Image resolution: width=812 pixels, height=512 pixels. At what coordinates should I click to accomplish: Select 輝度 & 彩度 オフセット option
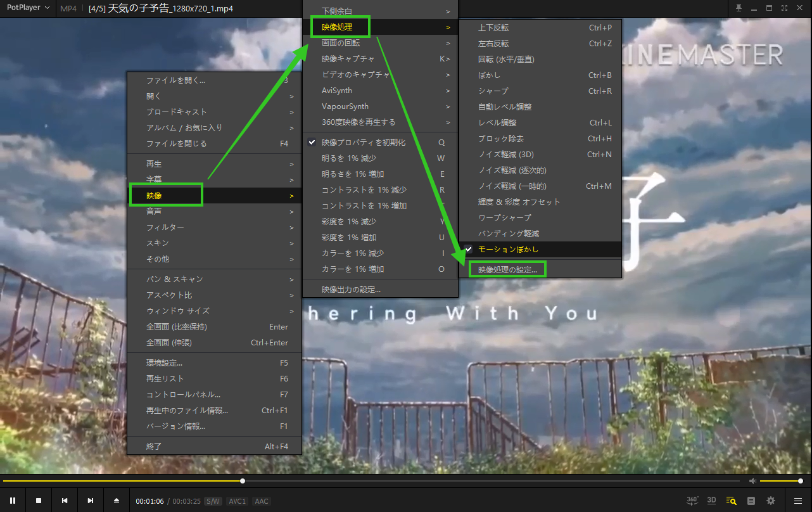click(x=540, y=202)
